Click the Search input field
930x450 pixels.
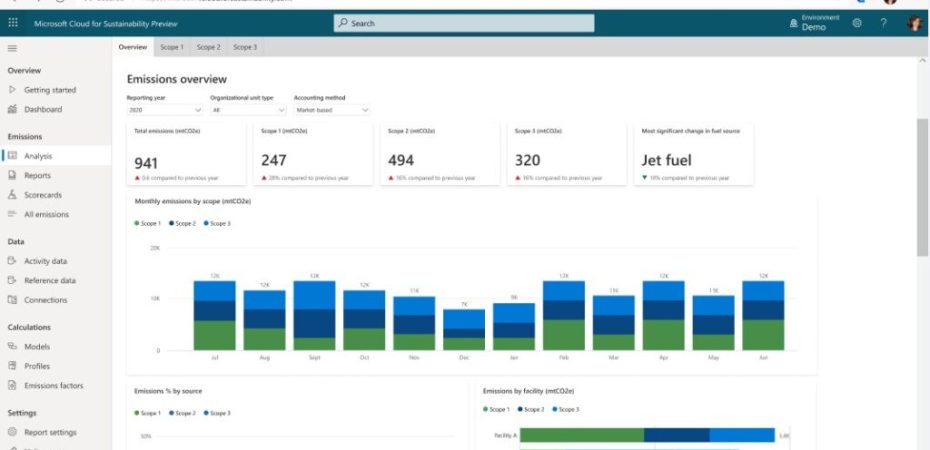click(x=463, y=23)
